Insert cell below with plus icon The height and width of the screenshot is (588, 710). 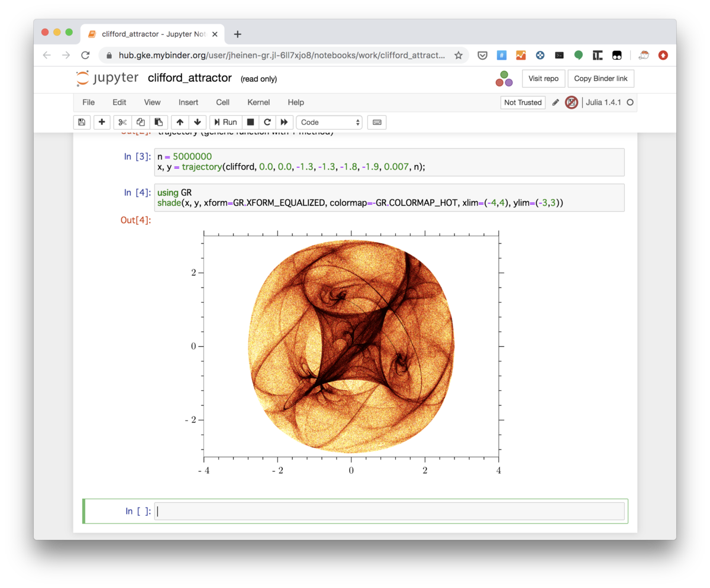tap(102, 122)
